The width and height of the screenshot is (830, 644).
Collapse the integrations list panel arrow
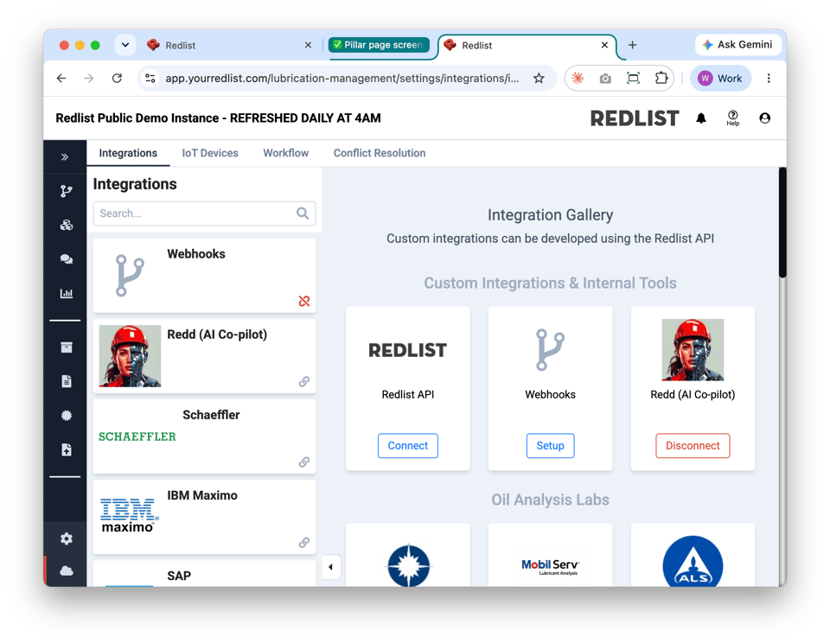(x=331, y=567)
